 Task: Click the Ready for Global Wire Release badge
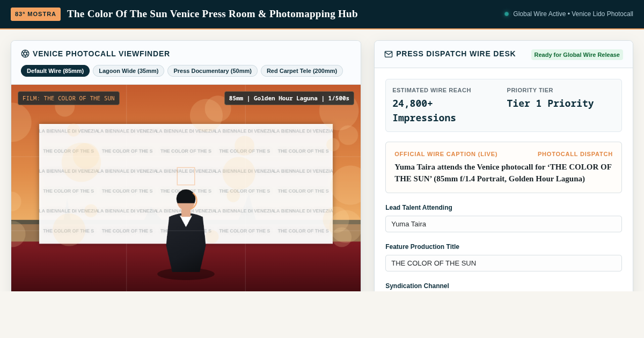(577, 55)
